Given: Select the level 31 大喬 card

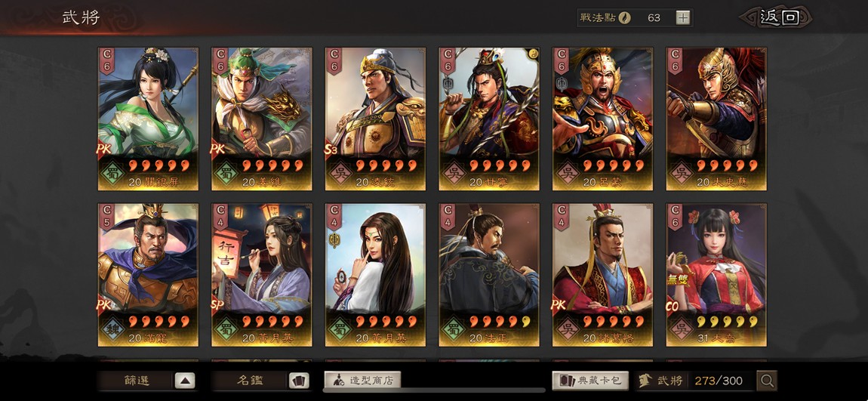Looking at the screenshot, I should click(x=717, y=275).
